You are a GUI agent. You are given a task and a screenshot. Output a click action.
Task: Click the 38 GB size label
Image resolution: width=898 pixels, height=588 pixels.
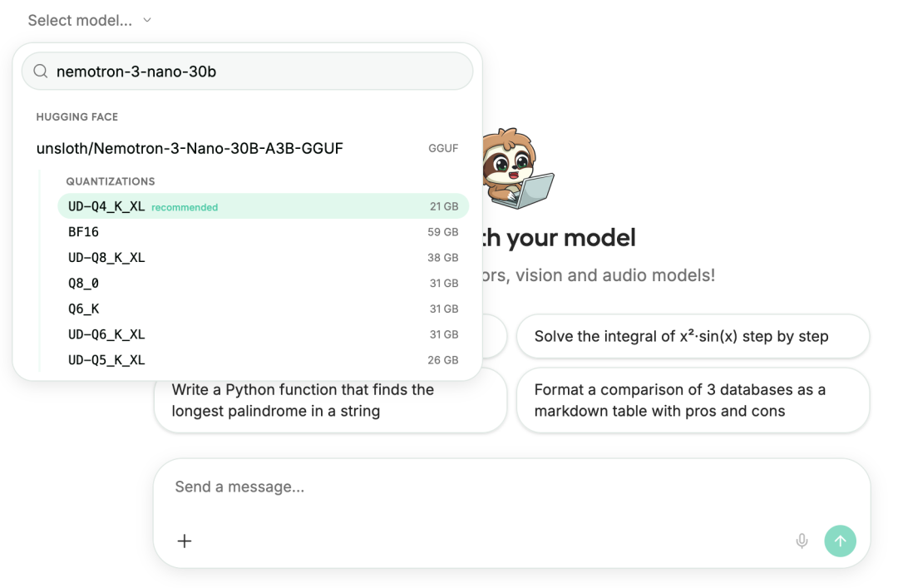click(x=442, y=258)
